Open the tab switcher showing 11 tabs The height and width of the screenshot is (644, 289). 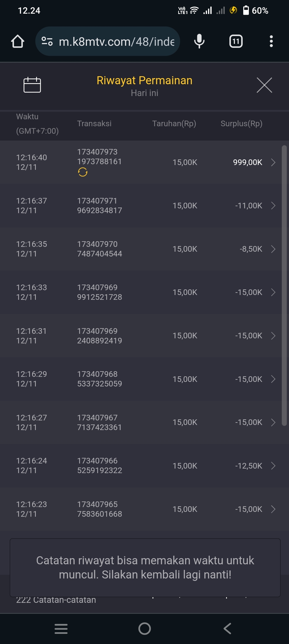coord(236,41)
